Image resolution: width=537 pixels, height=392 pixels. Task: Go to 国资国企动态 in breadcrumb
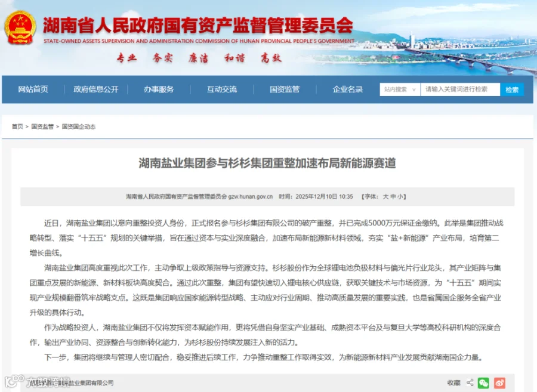click(79, 126)
